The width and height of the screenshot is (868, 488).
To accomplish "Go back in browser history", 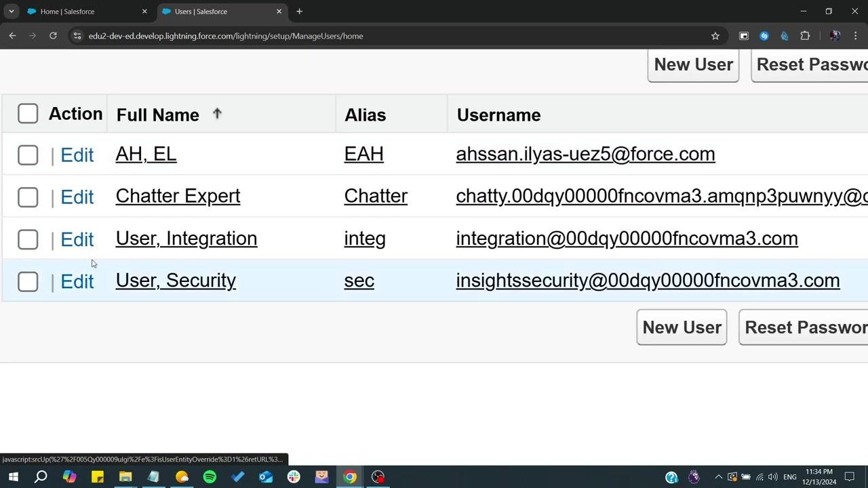I will pos(12,36).
